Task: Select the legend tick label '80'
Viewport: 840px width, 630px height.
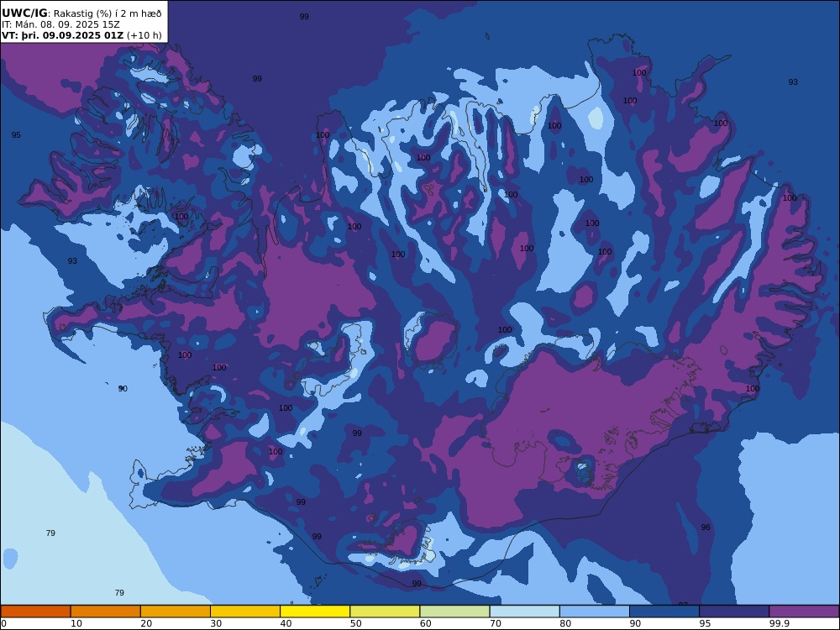Action: (x=565, y=623)
